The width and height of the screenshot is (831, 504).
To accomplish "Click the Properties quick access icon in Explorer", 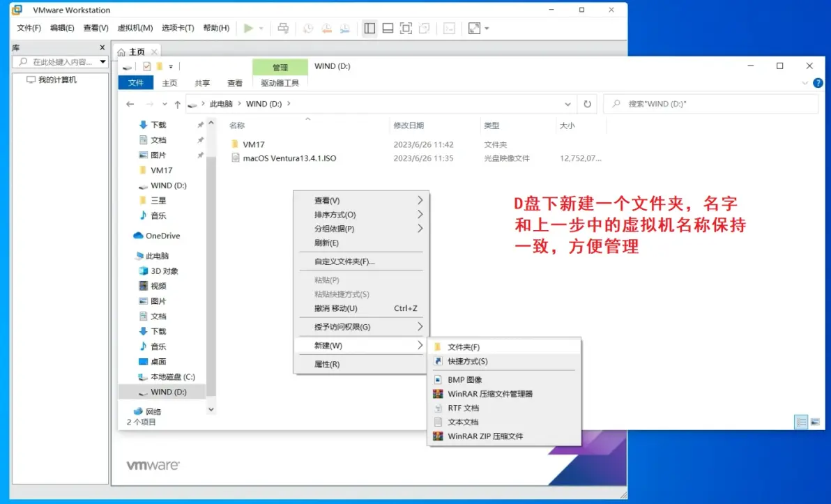I will point(147,66).
